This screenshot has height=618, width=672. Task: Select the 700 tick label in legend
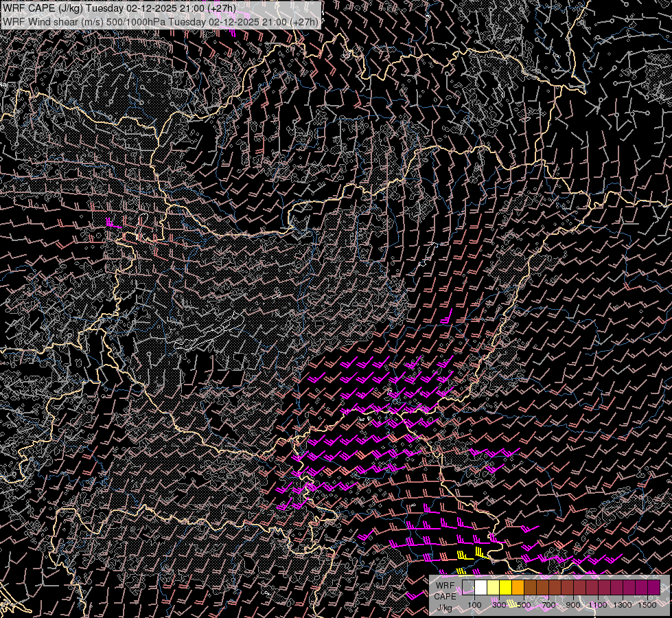click(x=548, y=605)
